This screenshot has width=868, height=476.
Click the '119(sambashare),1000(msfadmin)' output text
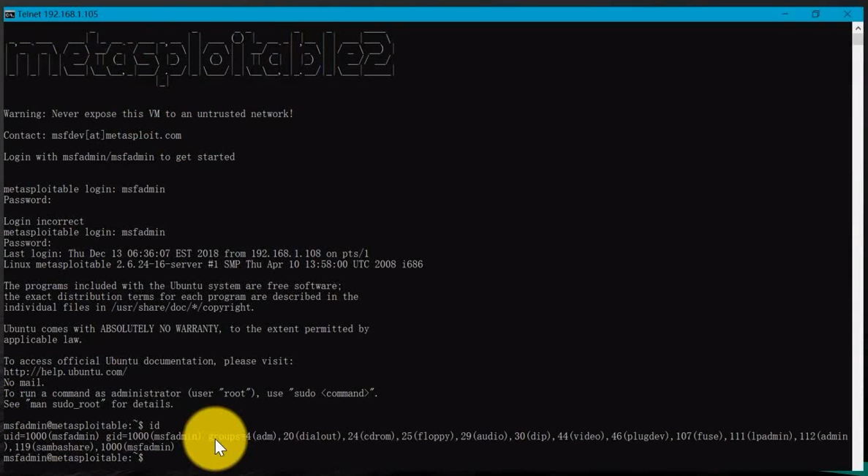[94, 447]
